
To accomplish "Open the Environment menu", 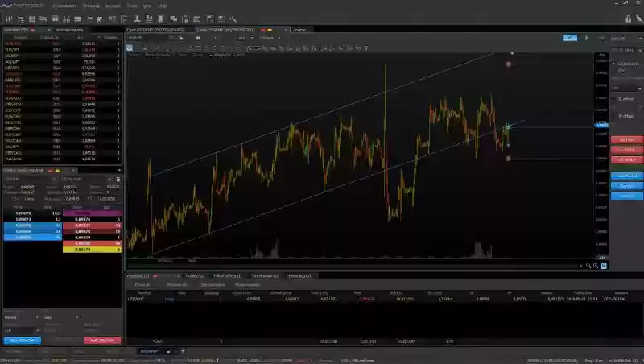I will click(x=64, y=6).
